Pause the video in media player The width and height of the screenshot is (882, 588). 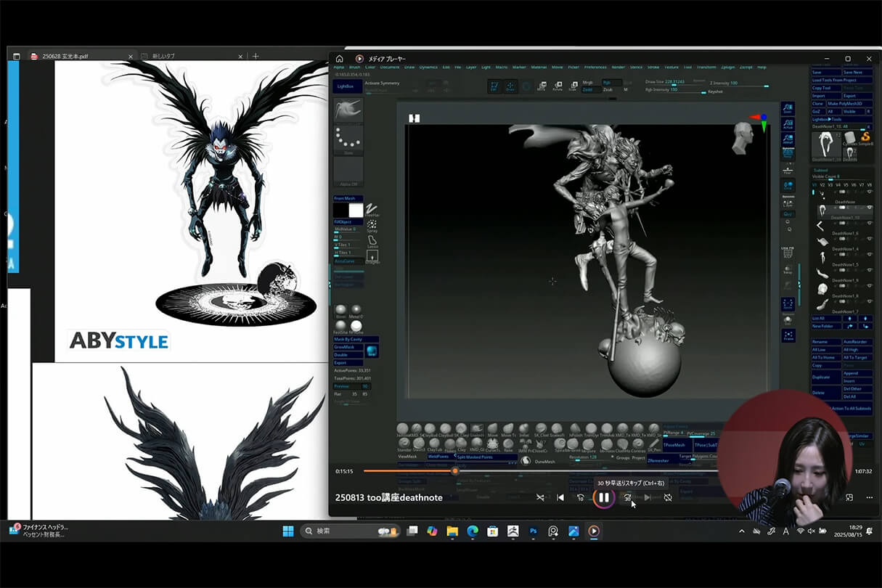coord(603,497)
